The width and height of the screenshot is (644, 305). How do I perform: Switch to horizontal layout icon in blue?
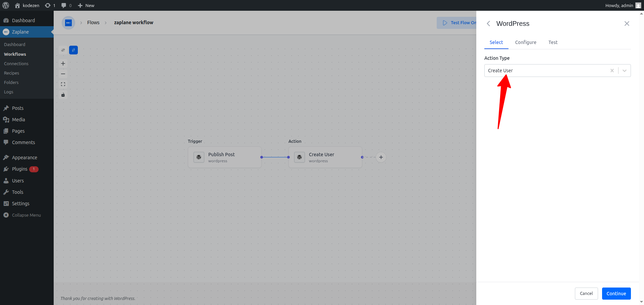coord(73,50)
